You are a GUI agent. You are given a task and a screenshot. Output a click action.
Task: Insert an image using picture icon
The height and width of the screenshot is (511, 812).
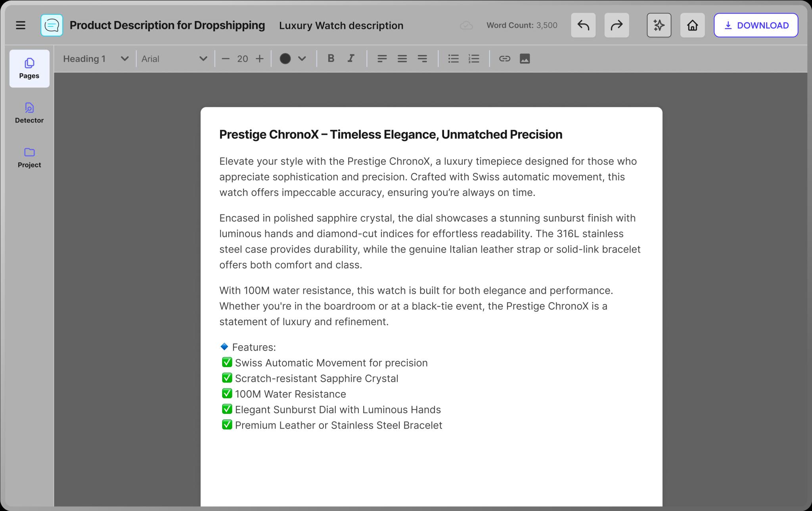(x=525, y=59)
